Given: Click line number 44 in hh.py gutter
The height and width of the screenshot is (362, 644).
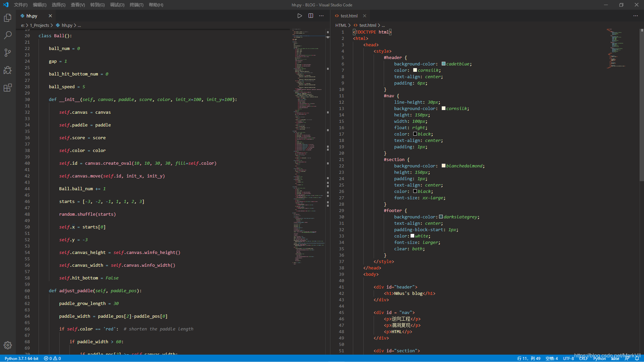Looking at the screenshot, I should tap(27, 189).
